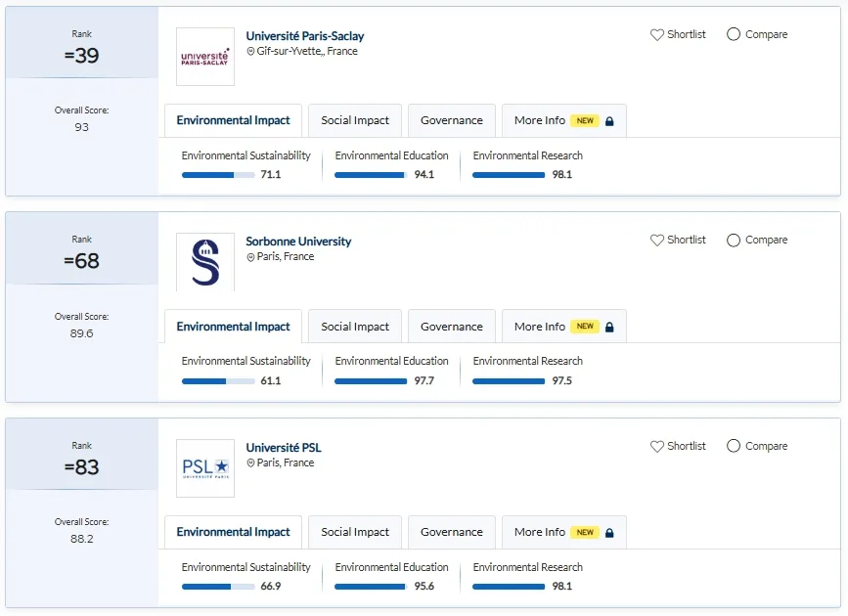Click the Education score 94.1
The width and height of the screenshot is (848, 616).
(424, 175)
